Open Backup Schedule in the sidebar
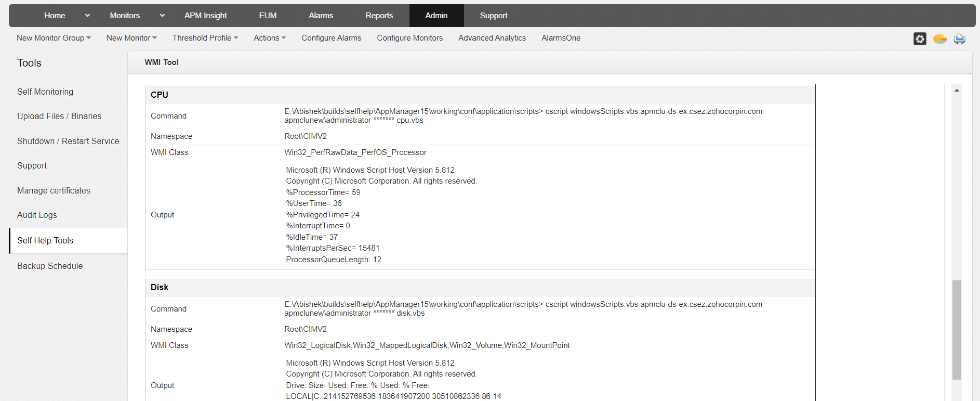The image size is (980, 401). (x=50, y=266)
